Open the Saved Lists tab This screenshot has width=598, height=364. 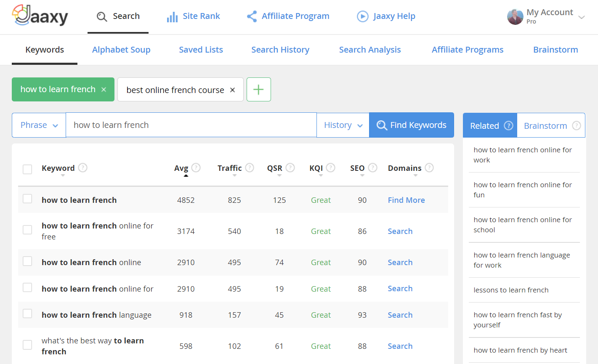click(201, 50)
